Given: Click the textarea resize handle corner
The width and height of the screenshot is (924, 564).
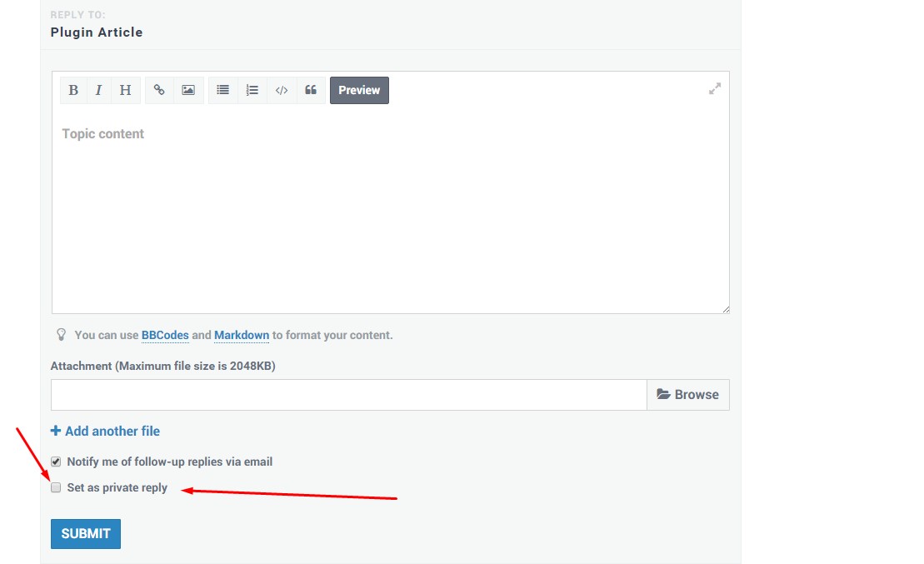Looking at the screenshot, I should pyautogui.click(x=726, y=309).
